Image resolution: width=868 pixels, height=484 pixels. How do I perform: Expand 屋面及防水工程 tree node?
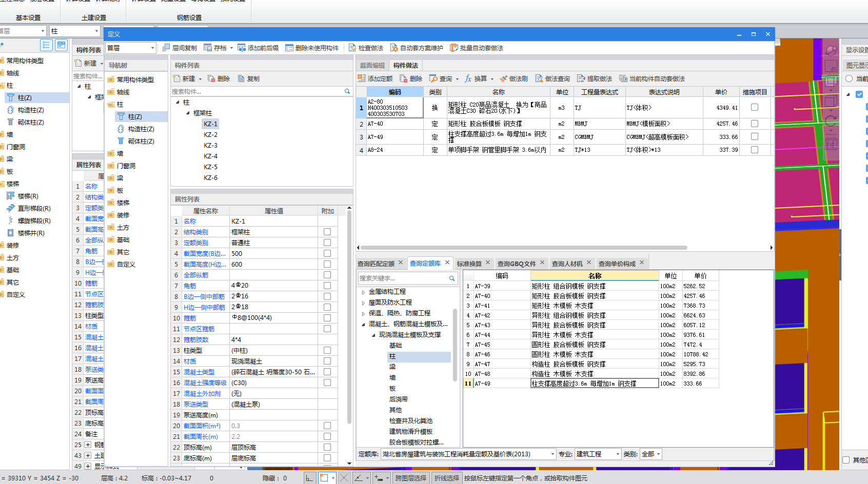coord(364,302)
